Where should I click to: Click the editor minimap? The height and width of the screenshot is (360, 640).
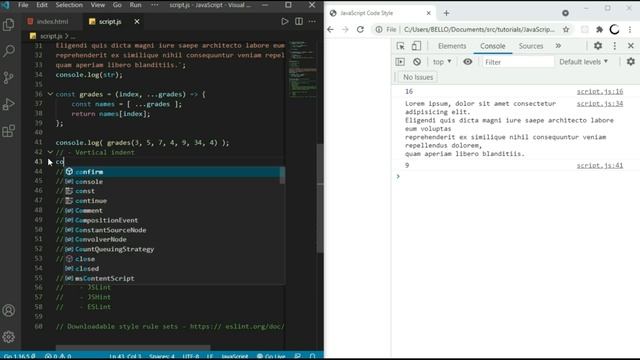pyautogui.click(x=302, y=69)
